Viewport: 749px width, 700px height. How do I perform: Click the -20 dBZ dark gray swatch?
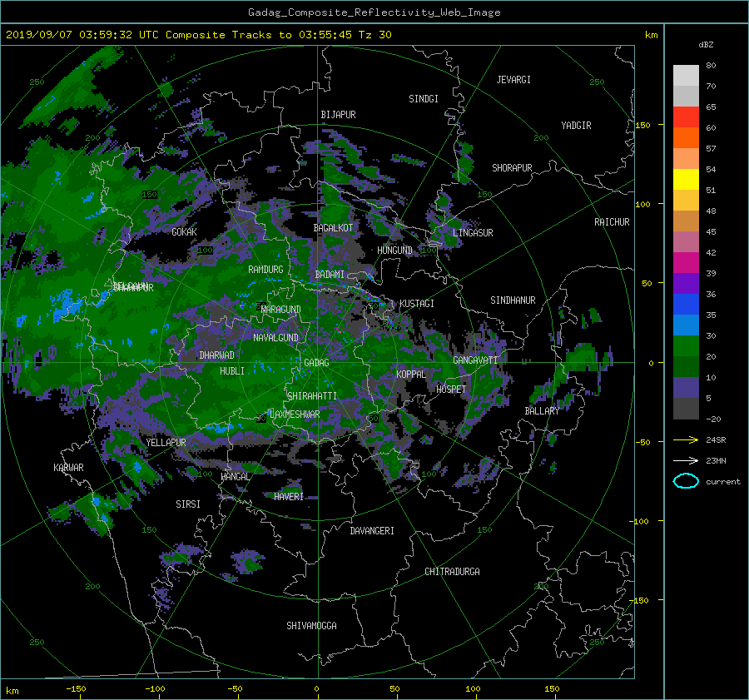tap(686, 409)
